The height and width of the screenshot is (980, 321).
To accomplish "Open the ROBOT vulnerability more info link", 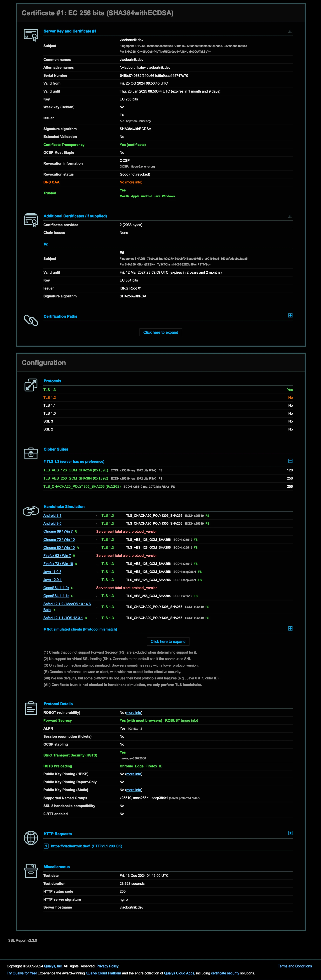I will click(134, 713).
